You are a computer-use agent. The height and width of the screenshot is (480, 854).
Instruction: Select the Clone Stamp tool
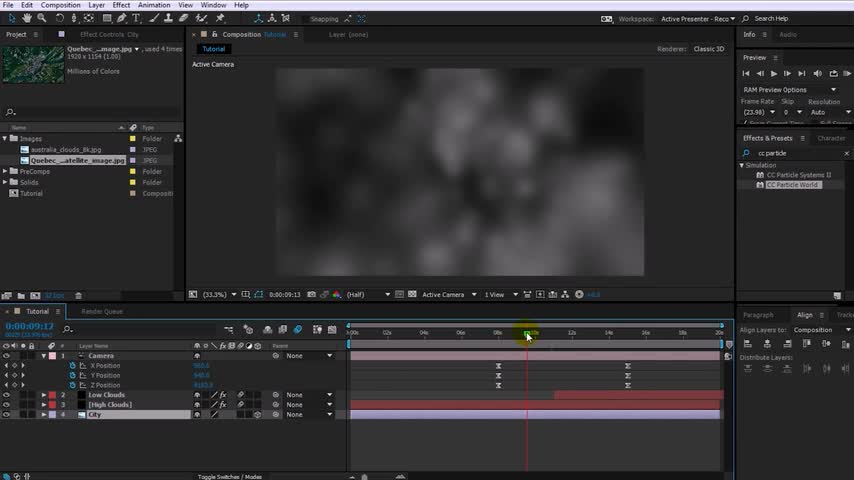tap(169, 19)
